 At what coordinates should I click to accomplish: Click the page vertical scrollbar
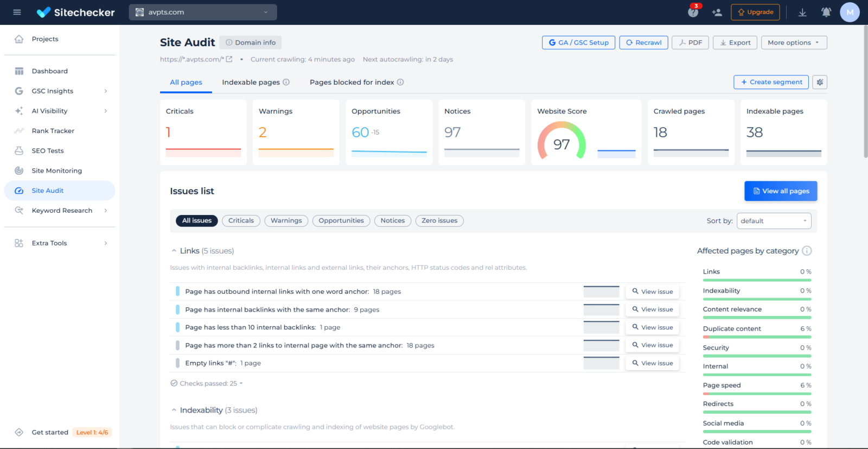[865, 92]
